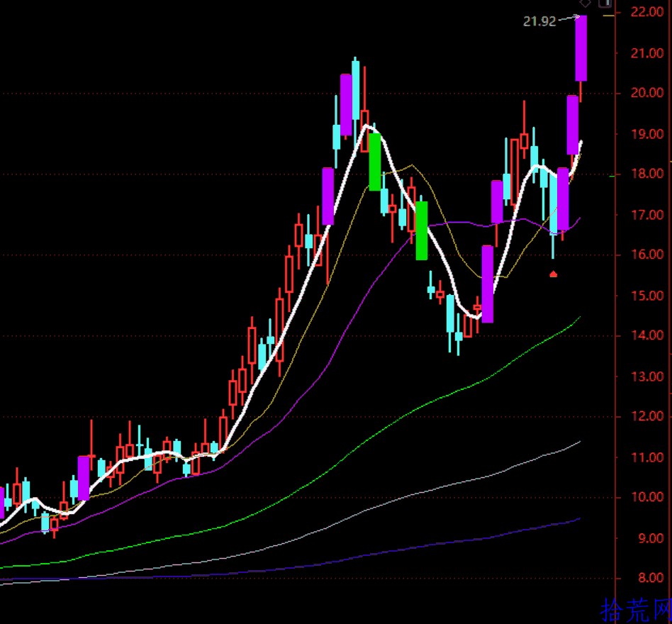Image resolution: width=672 pixels, height=624 pixels.
Task: Select the 21.00 price axis label
Action: 646,53
